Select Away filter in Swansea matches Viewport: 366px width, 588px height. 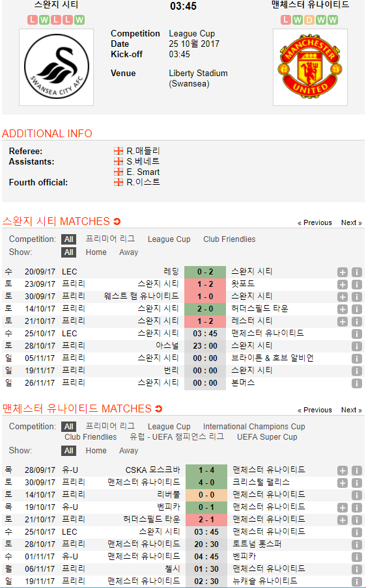pos(129,252)
